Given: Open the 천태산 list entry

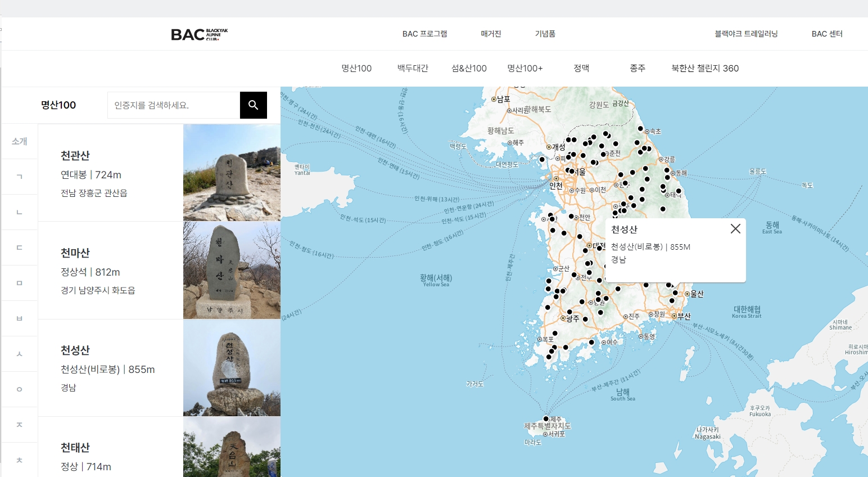Looking at the screenshot, I should coord(159,447).
